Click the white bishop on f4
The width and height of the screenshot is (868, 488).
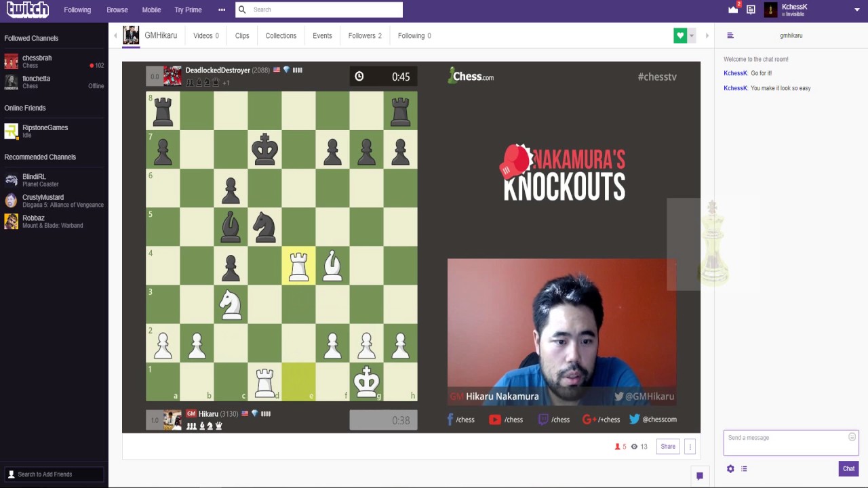pos(332,266)
